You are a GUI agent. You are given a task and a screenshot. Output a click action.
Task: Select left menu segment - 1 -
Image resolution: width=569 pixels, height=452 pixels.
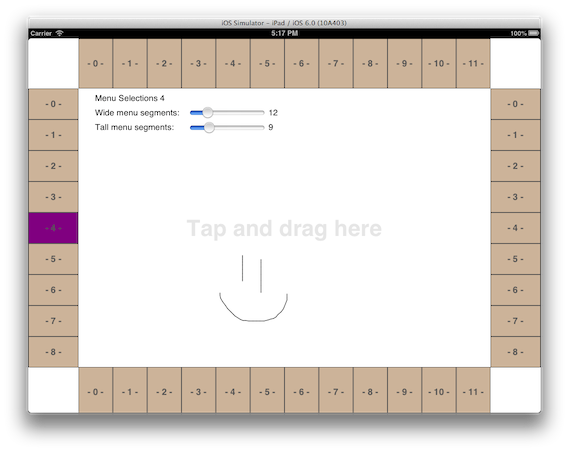click(x=53, y=135)
